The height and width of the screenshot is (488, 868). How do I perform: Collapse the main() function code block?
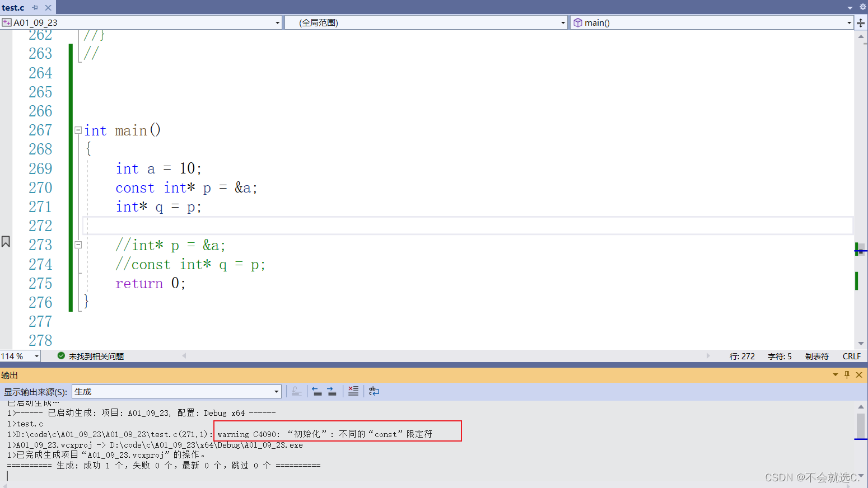click(x=78, y=129)
